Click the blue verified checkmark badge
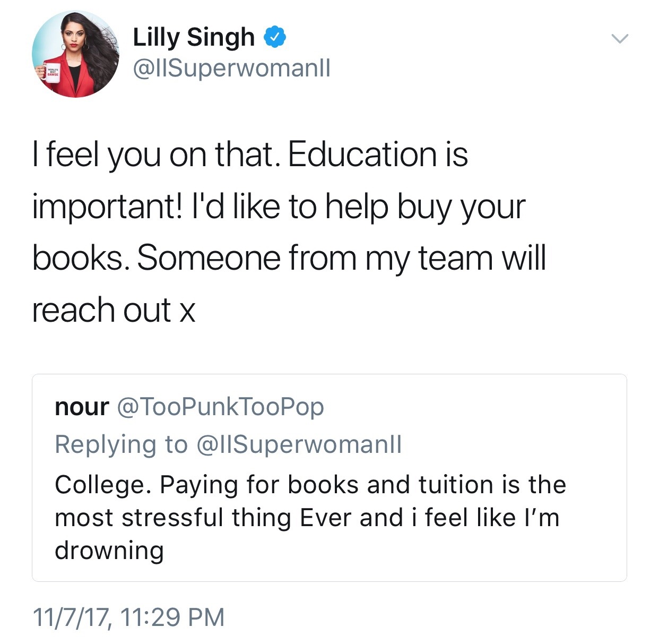659x644 pixels. (275, 37)
